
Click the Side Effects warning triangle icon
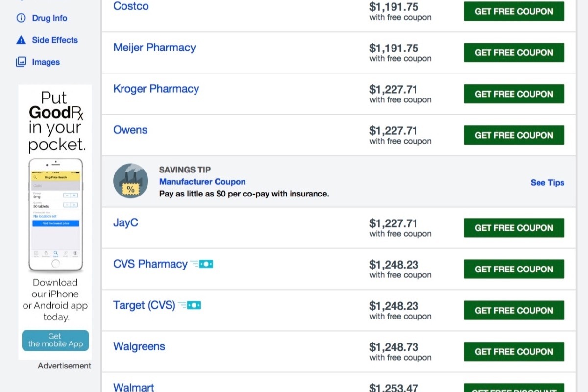point(21,40)
